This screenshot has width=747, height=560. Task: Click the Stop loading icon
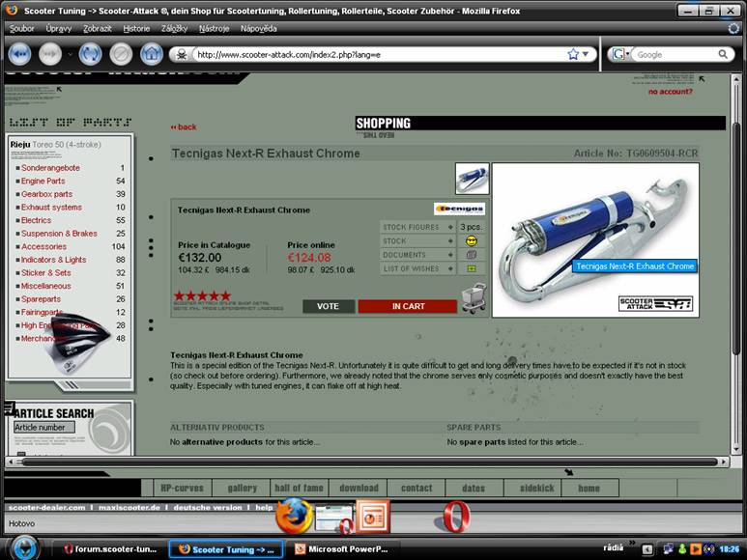click(x=121, y=54)
